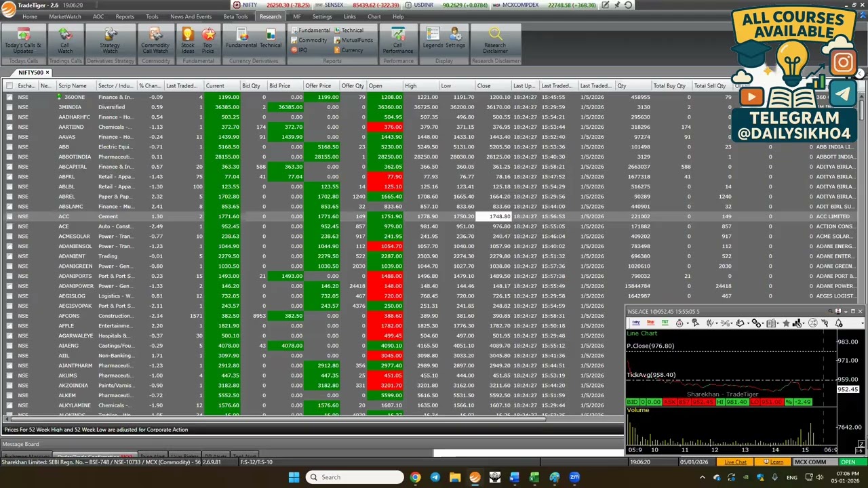Open the Chart menu

[x=374, y=16]
